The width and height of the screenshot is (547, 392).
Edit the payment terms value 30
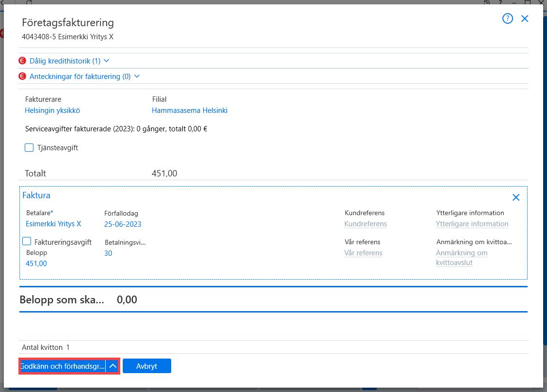[x=108, y=253]
